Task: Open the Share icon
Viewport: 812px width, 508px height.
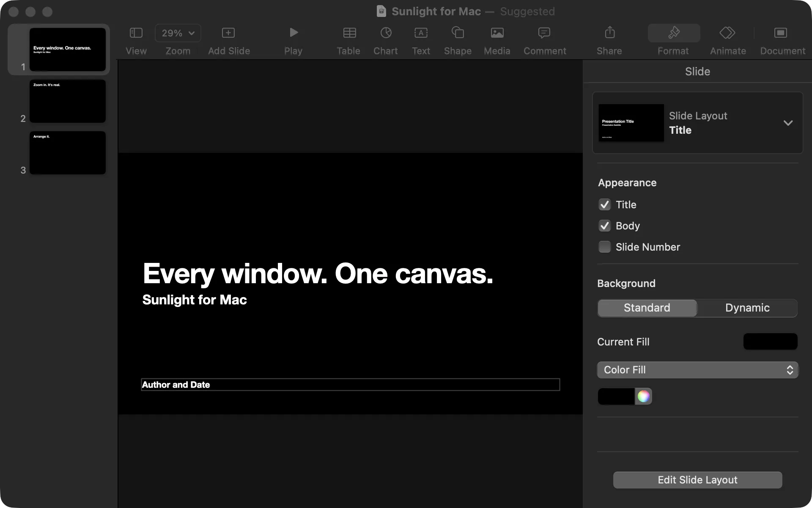Action: pos(609,32)
